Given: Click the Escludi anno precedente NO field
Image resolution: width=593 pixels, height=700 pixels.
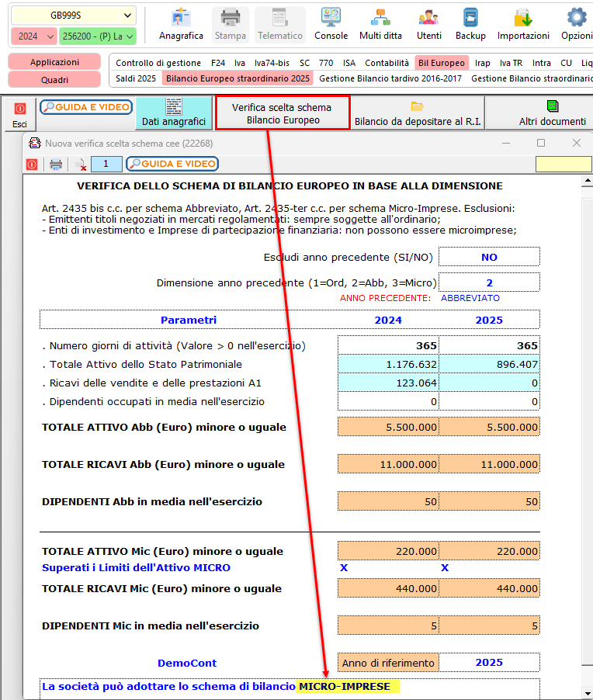Looking at the screenshot, I should 489,257.
